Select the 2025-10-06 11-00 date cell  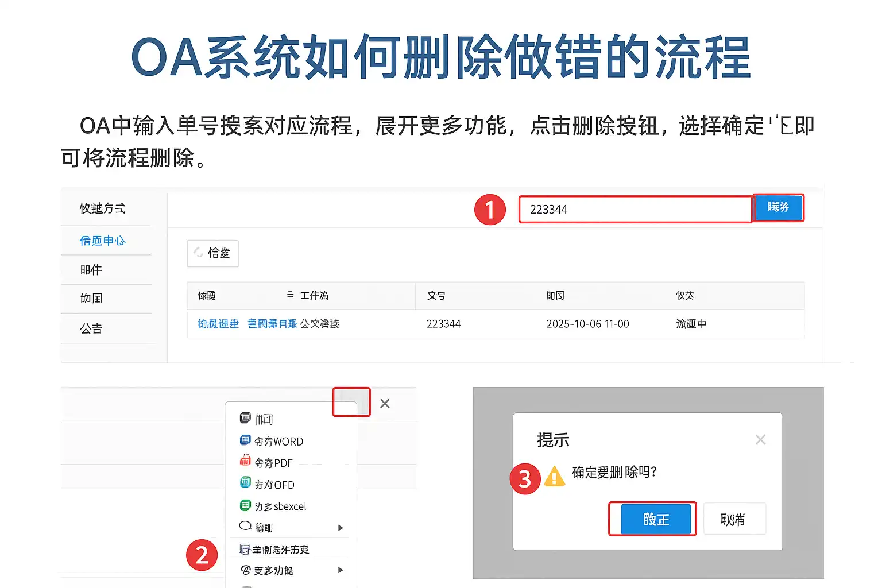coord(587,324)
